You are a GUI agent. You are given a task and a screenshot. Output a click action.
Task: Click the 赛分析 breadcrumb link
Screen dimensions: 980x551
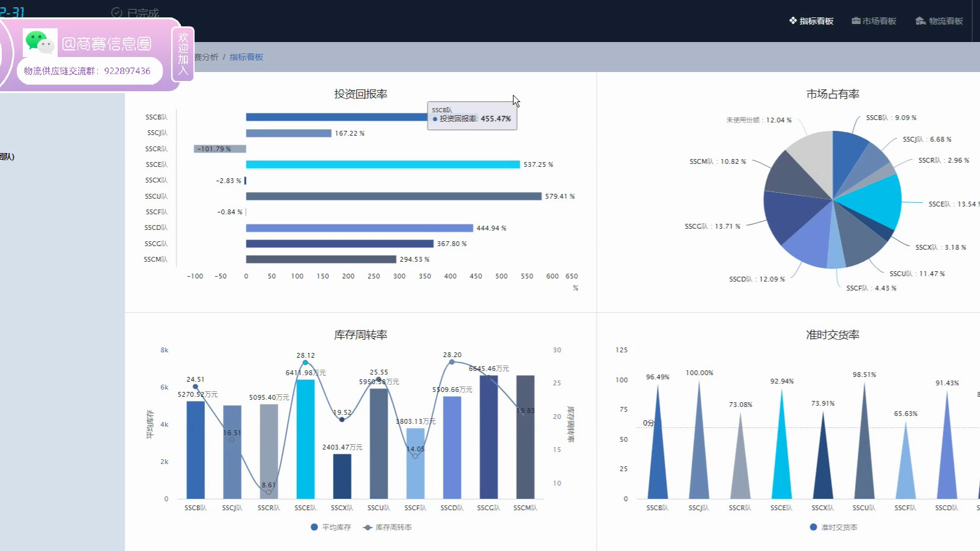(x=207, y=57)
